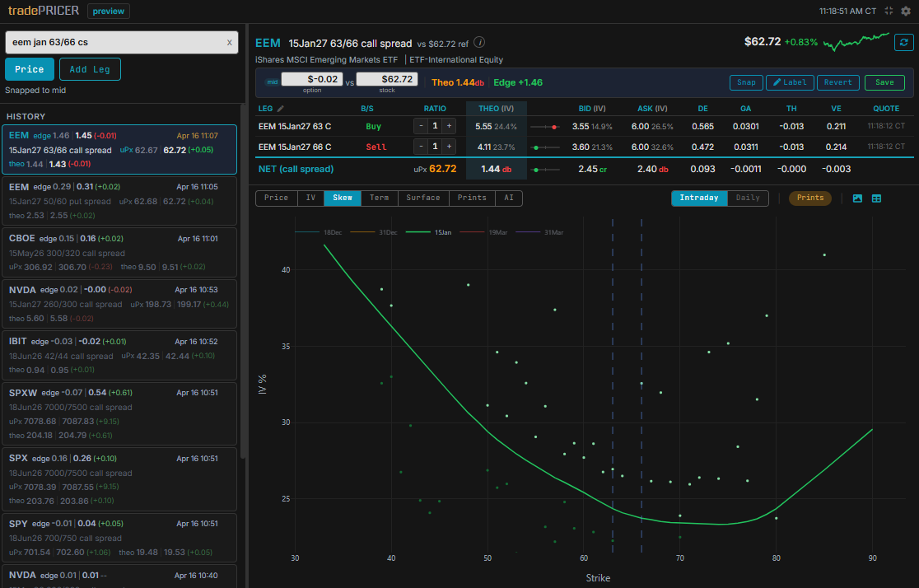Click the Label button
This screenshot has width=919, height=588.
coord(790,82)
